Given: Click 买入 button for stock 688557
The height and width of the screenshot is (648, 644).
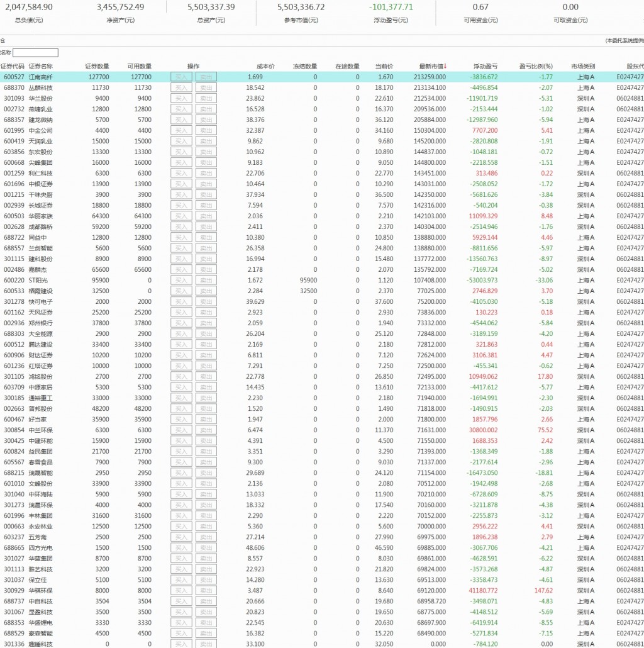Looking at the screenshot, I should pos(181,248).
